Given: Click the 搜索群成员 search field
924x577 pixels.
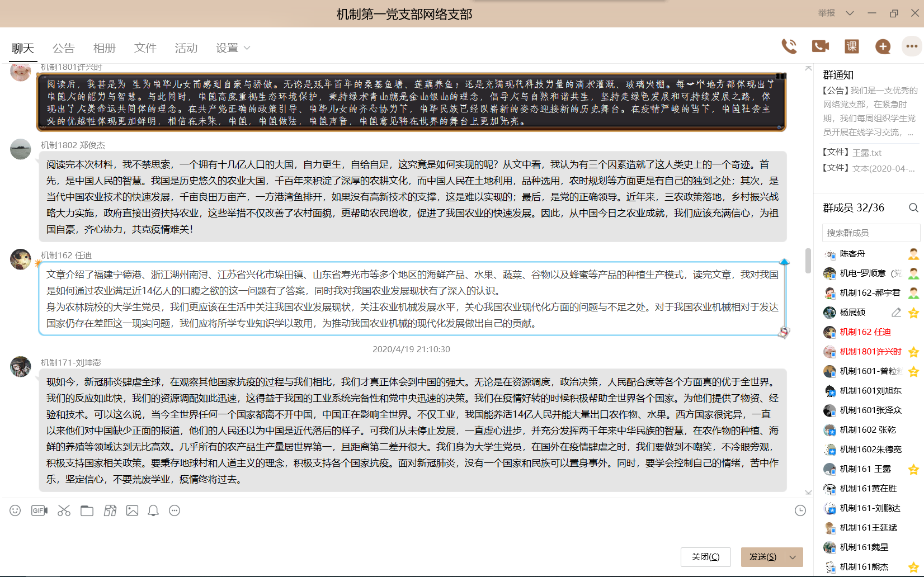Looking at the screenshot, I should click(871, 232).
